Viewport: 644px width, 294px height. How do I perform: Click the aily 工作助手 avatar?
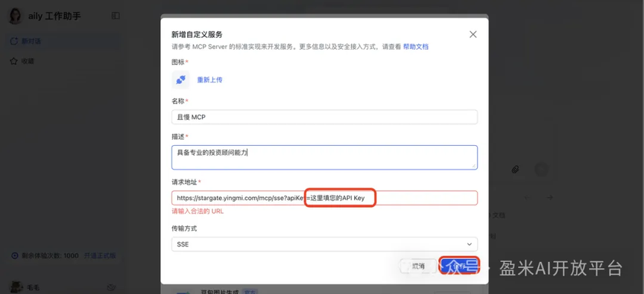16,16
